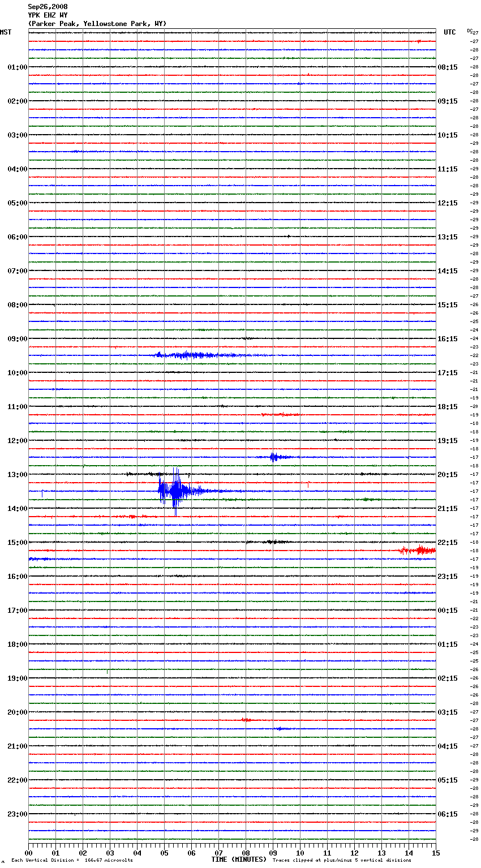
Task: Click the long blue tremor signal after 09:00
Action: [204, 355]
